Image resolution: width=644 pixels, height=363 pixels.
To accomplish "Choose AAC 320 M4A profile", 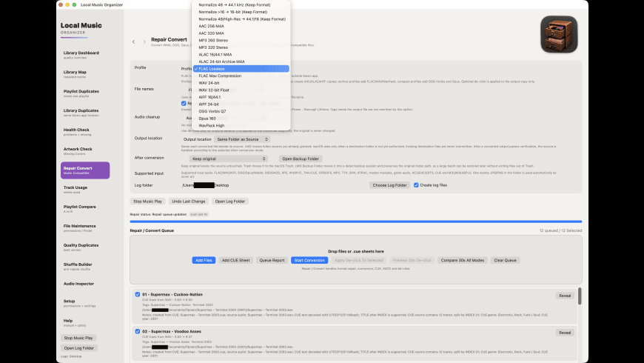I will (x=241, y=33).
